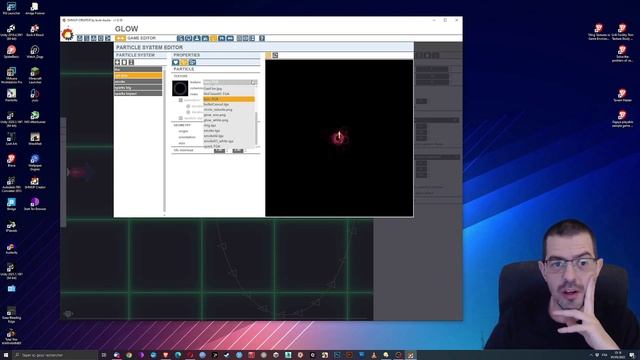
Task: Click the life maximum value field
Action: coord(238,151)
